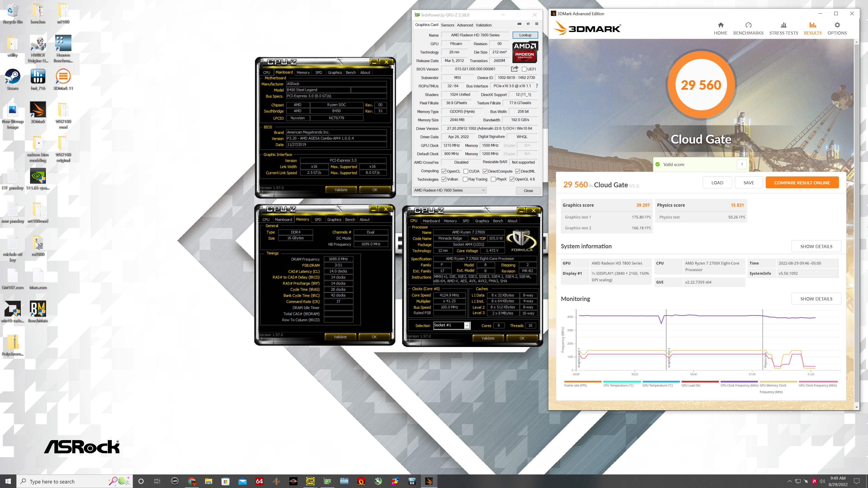Open File Explorer in taskbar

click(209, 481)
